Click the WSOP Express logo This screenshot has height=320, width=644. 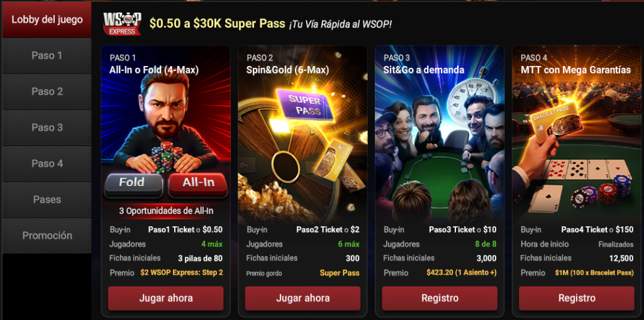122,23
